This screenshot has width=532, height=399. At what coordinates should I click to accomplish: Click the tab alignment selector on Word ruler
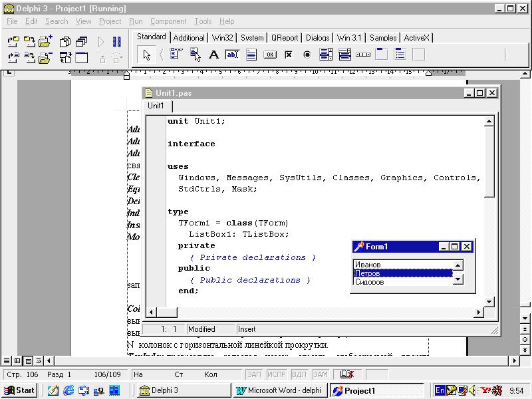click(9, 72)
